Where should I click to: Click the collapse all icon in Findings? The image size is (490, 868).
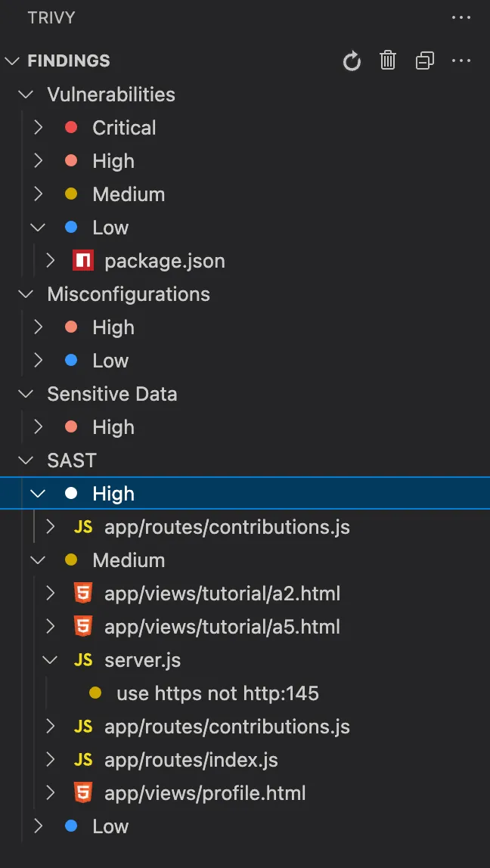pos(425,61)
